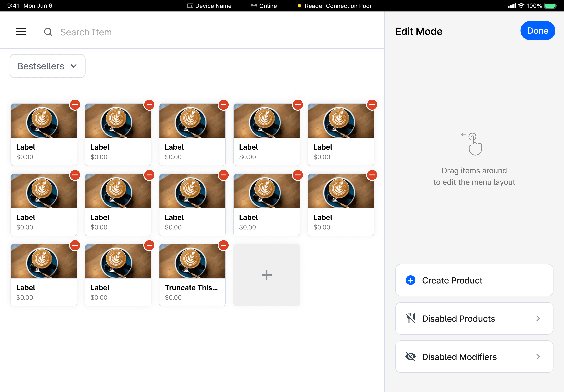Remove the Truncate This product tile

223,245
